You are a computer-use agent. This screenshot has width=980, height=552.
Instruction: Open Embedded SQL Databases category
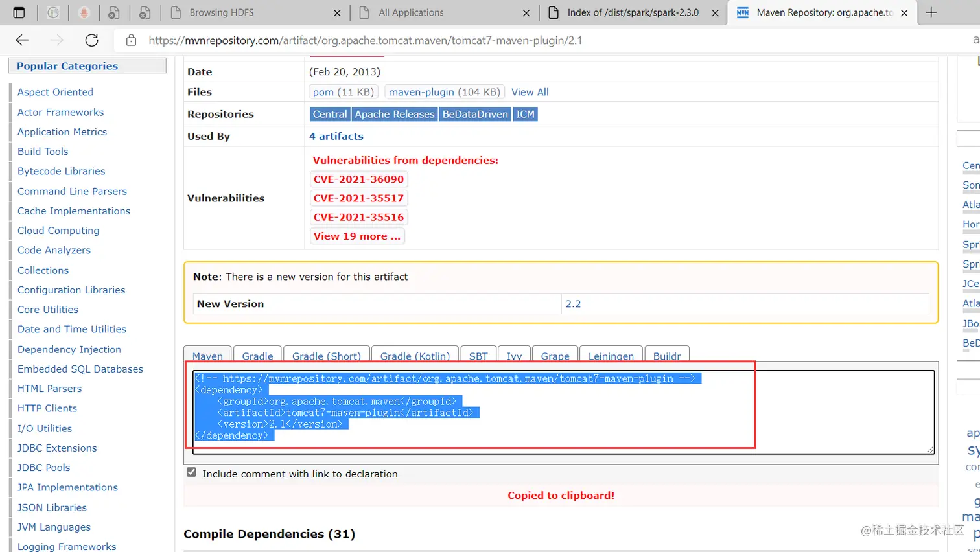[80, 369]
